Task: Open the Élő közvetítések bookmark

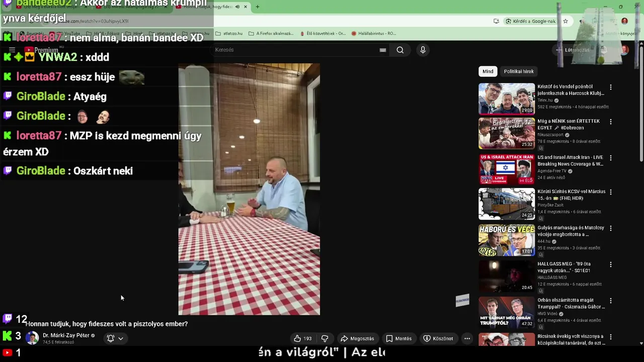Action: coord(323,33)
